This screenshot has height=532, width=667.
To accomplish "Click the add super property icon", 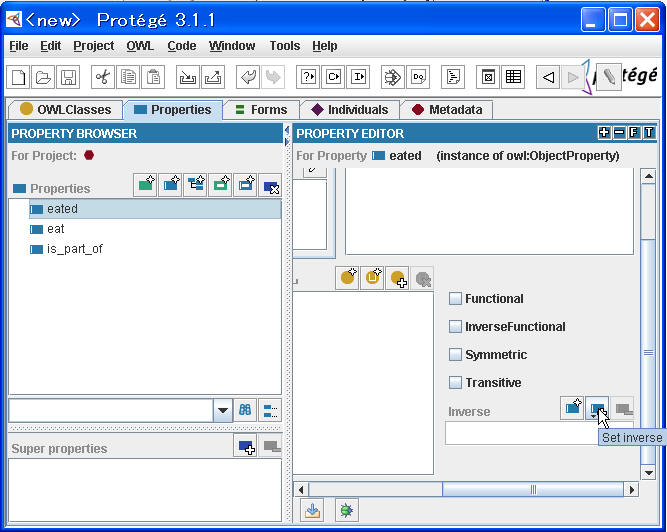I will pyautogui.click(x=246, y=446).
